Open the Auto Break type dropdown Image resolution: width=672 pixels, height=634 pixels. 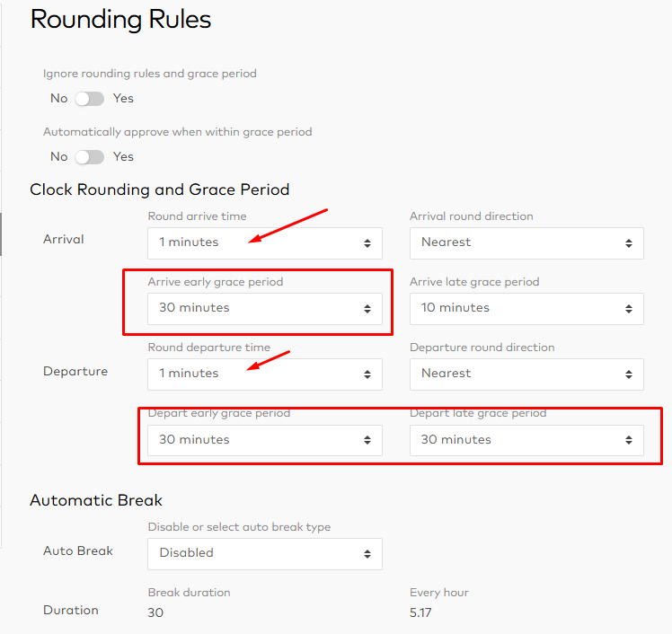coord(265,554)
